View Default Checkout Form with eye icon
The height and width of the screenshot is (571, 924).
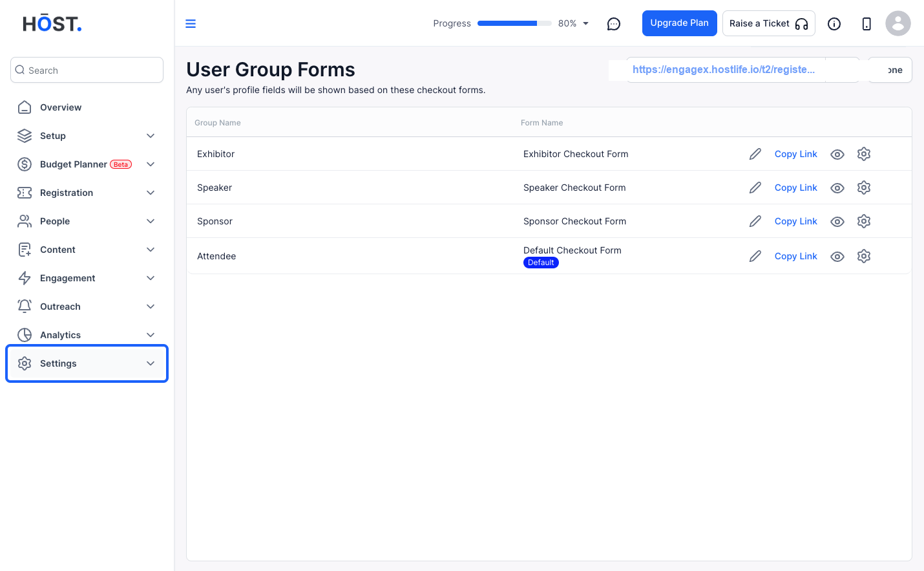(837, 257)
